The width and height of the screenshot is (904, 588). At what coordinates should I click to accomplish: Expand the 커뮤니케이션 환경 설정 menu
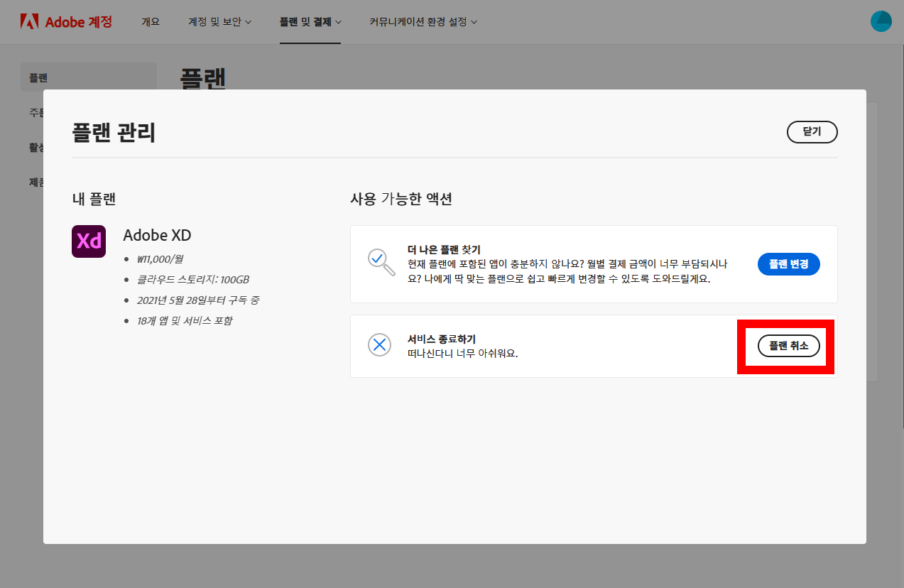pyautogui.click(x=423, y=22)
